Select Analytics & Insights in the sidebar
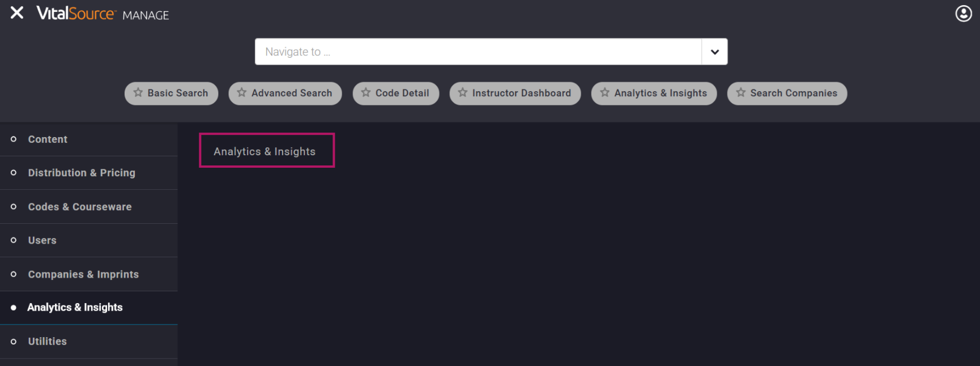980x366 pixels. (75, 308)
